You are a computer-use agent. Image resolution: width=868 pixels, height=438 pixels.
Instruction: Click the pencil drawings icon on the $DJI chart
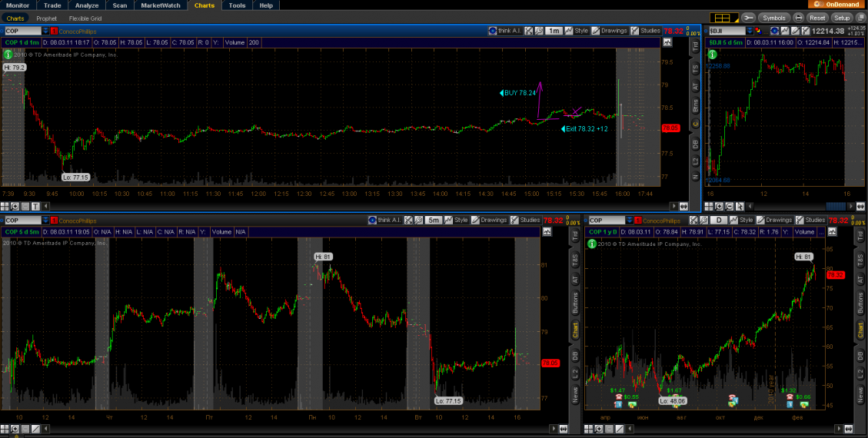point(796,31)
